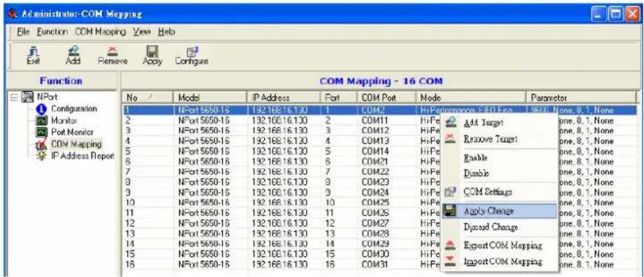Select the COM26 row

(x=380, y=213)
